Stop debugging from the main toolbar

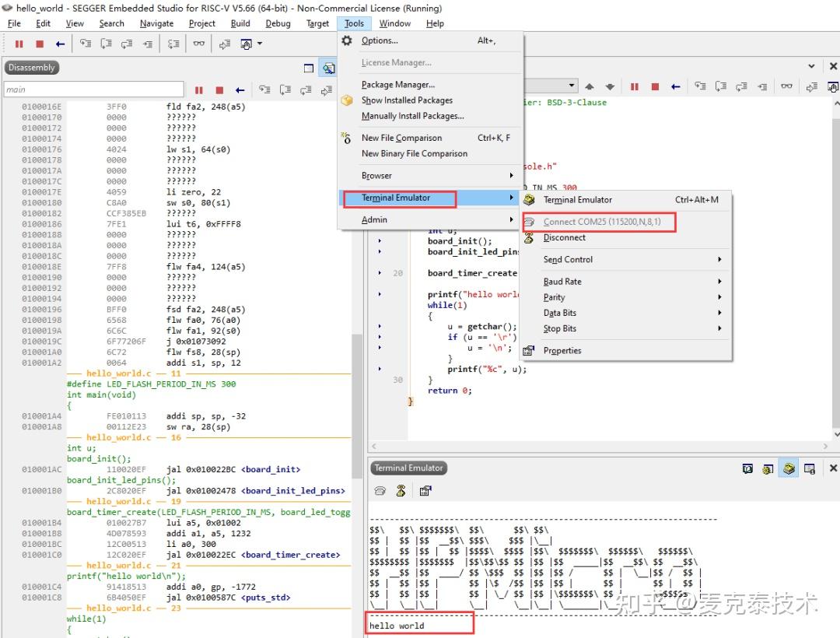40,44
